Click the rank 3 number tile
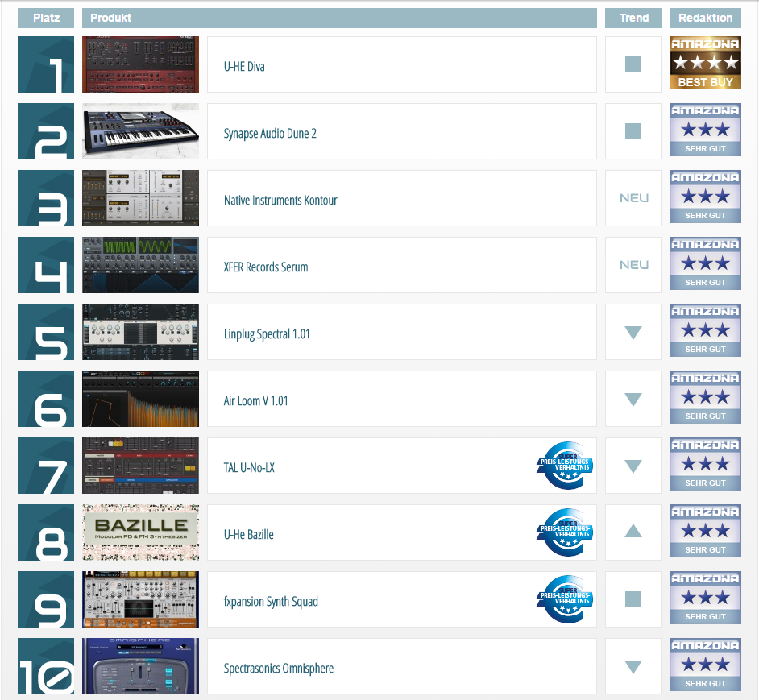The width and height of the screenshot is (759, 700). point(46,198)
